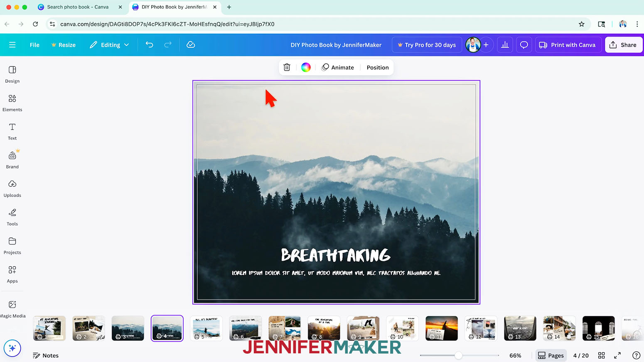
Task: Bookmark this page with star icon
Action: click(x=582, y=24)
